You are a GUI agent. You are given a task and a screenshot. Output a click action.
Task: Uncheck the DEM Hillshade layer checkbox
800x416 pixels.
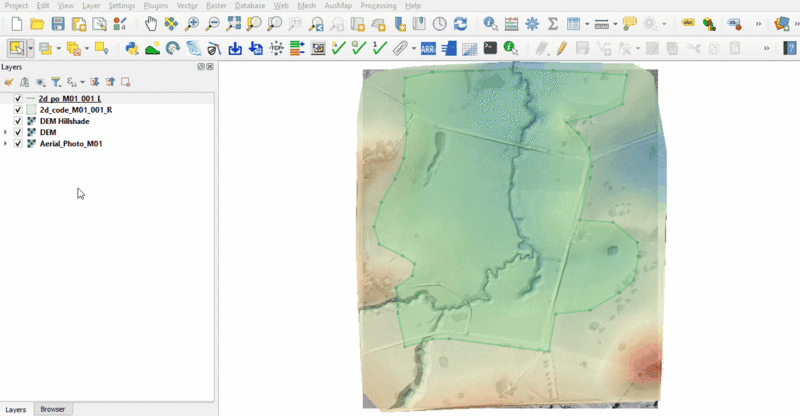(18, 121)
